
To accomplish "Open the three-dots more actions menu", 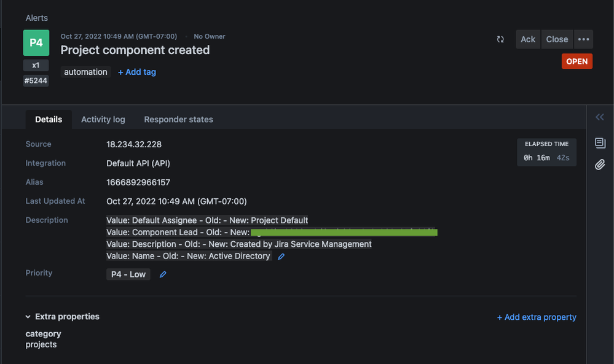I will pyautogui.click(x=583, y=39).
